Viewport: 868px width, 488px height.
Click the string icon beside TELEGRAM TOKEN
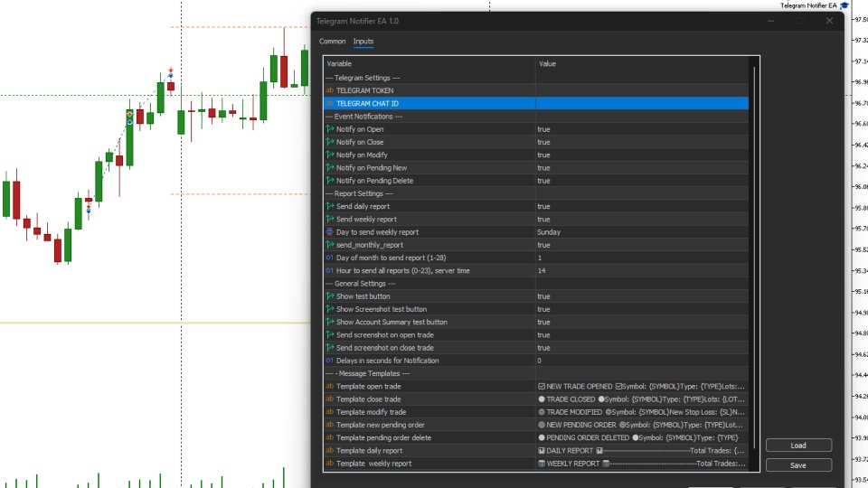click(330, 90)
